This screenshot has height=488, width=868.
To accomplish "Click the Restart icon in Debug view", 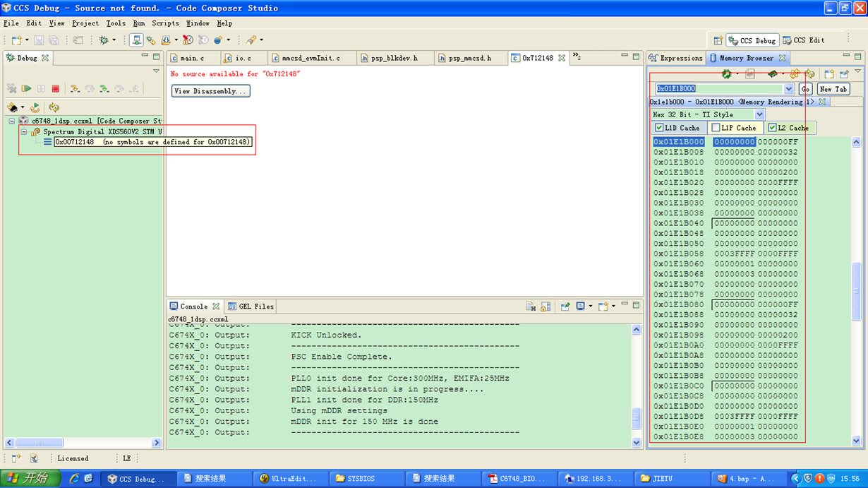I will coord(35,107).
